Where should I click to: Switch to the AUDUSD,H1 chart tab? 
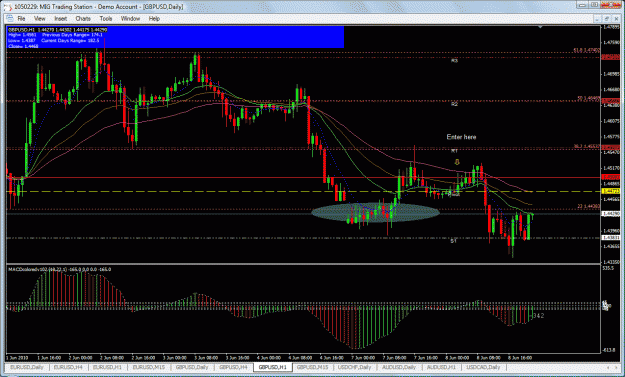(441, 367)
